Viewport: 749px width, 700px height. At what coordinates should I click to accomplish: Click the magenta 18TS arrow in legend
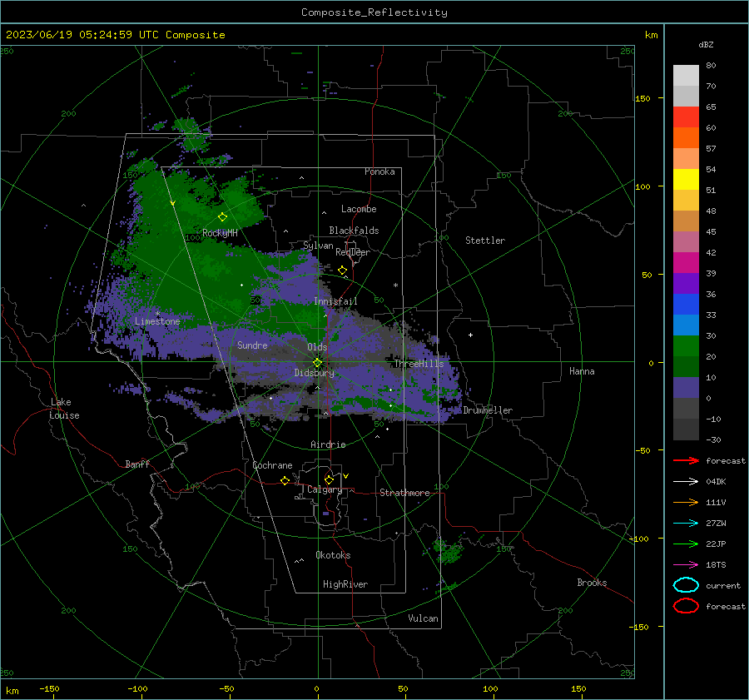pyautogui.click(x=686, y=565)
